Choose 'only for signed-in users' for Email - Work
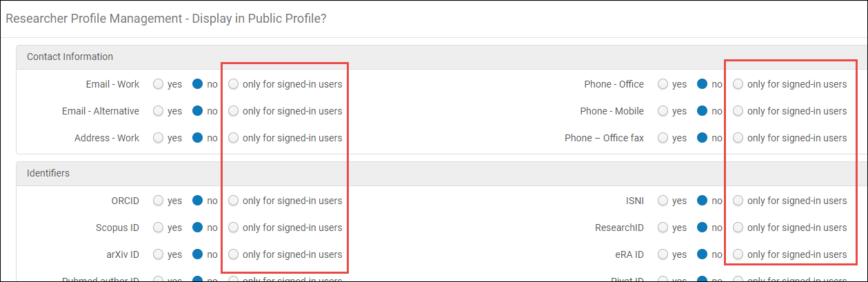868x282 pixels. click(x=234, y=84)
